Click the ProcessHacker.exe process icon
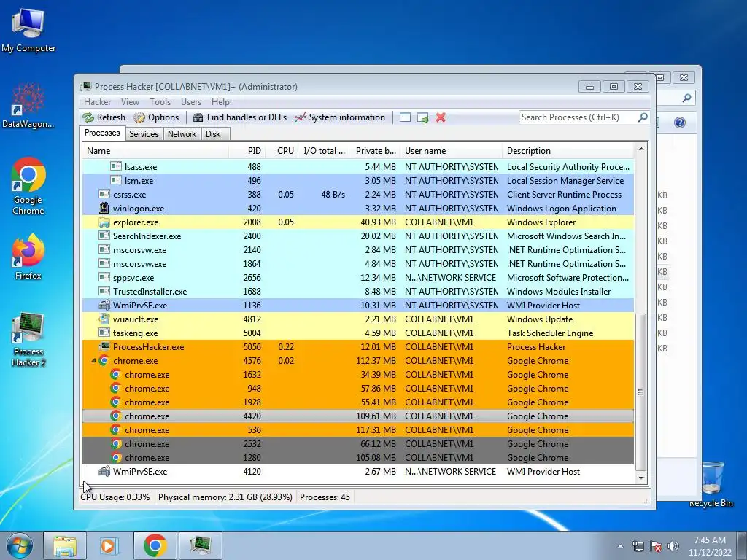Screen dimensions: 747x560 (104, 346)
